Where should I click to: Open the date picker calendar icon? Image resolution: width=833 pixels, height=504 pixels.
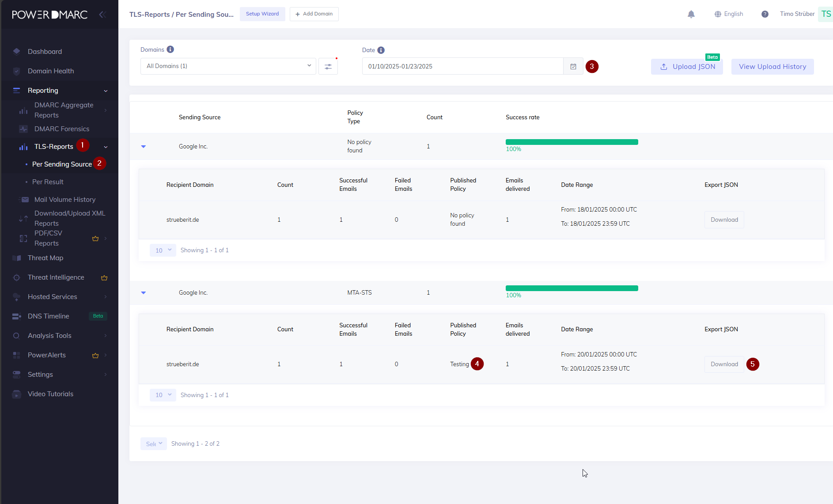(573, 66)
